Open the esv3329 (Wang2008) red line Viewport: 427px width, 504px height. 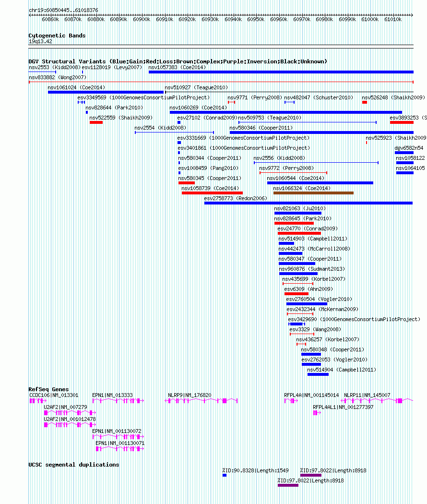302,334
